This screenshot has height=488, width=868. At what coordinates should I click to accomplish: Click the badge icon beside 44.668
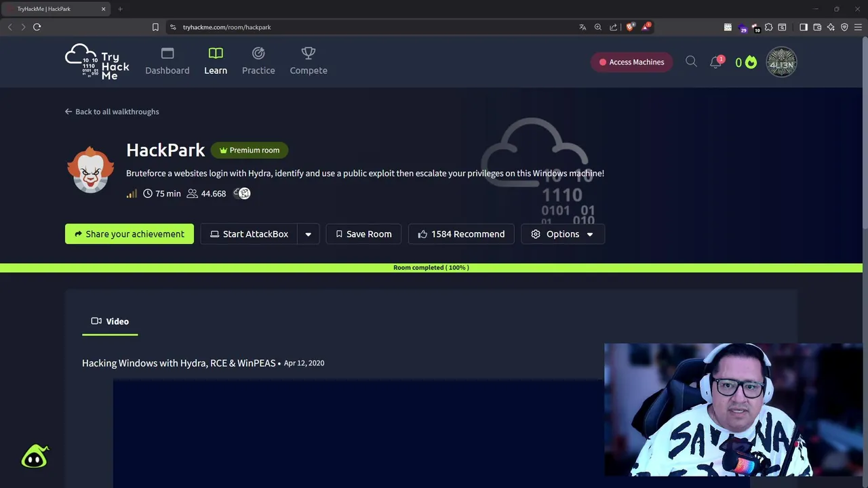click(x=242, y=193)
